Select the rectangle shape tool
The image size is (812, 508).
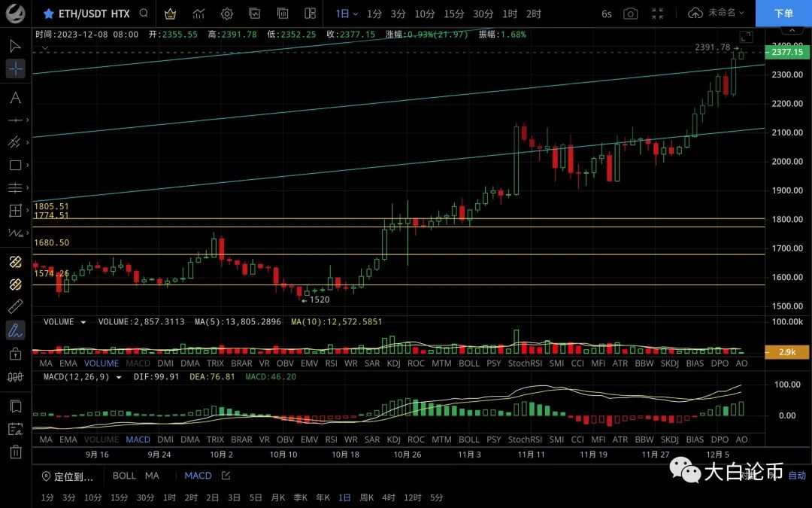(x=16, y=165)
